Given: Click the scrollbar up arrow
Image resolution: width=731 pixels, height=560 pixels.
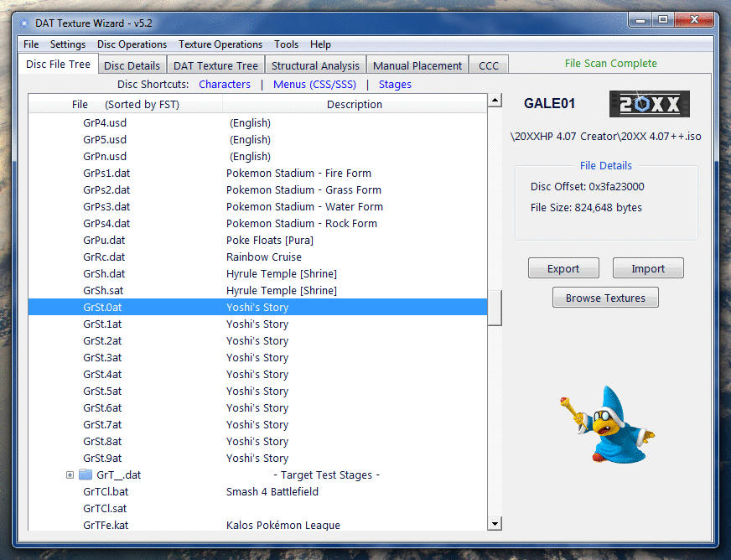Looking at the screenshot, I should tap(495, 101).
